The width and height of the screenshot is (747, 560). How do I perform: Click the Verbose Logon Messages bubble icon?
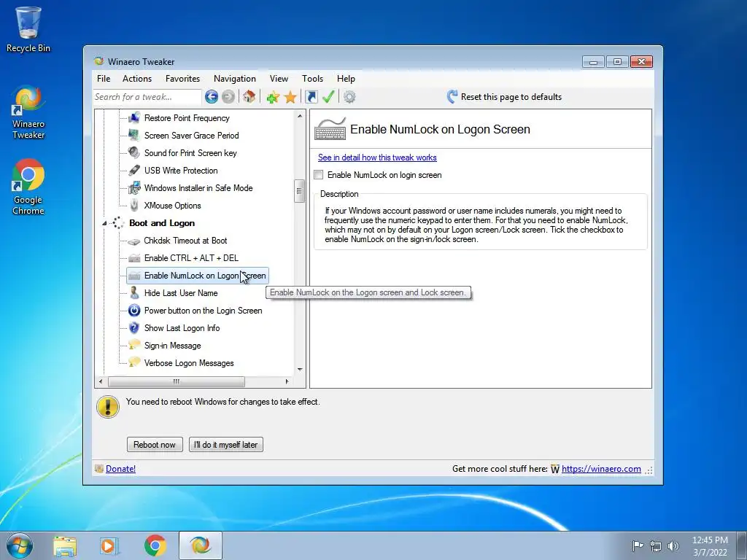pyautogui.click(x=134, y=362)
